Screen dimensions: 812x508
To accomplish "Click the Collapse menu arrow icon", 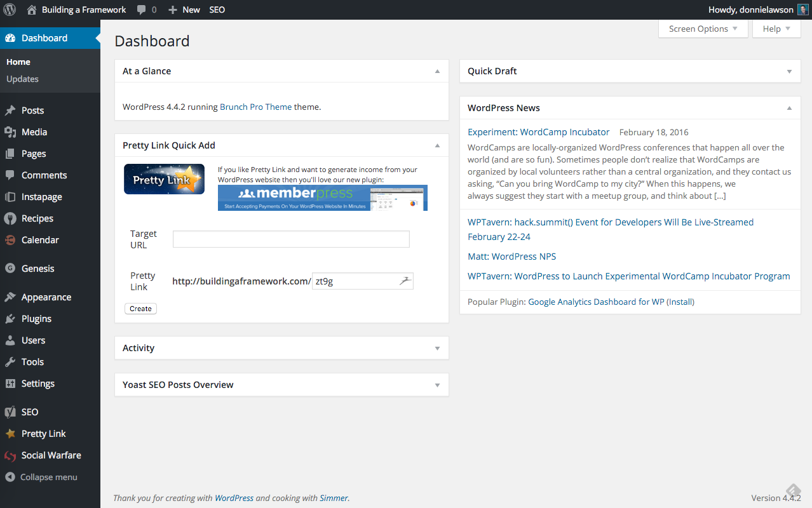I will pos(10,477).
